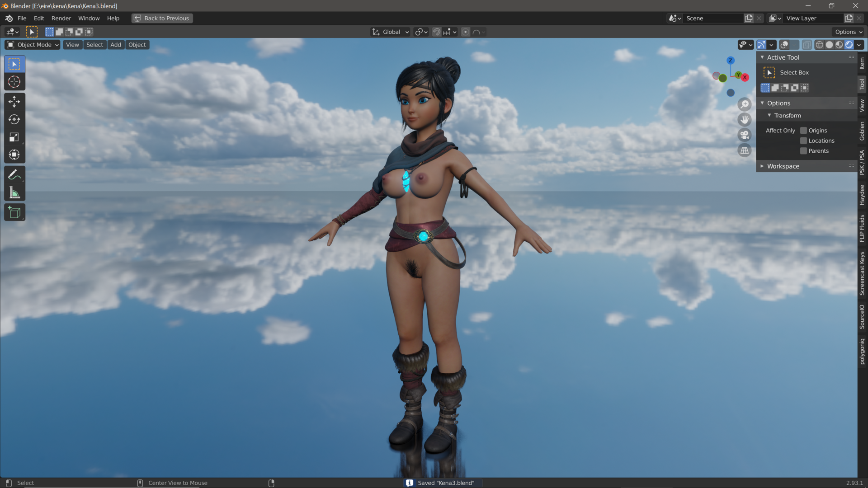Toggle viewport overlays button

[785, 45]
